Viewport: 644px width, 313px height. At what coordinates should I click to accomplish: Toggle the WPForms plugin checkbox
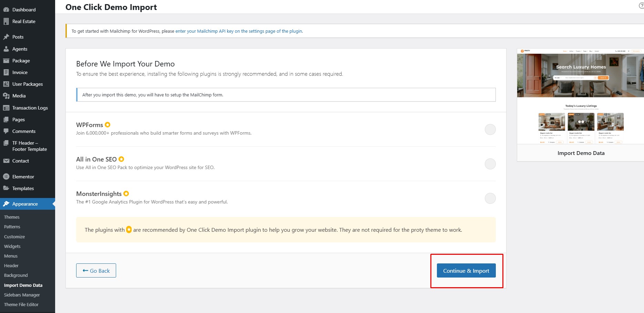[x=490, y=129]
